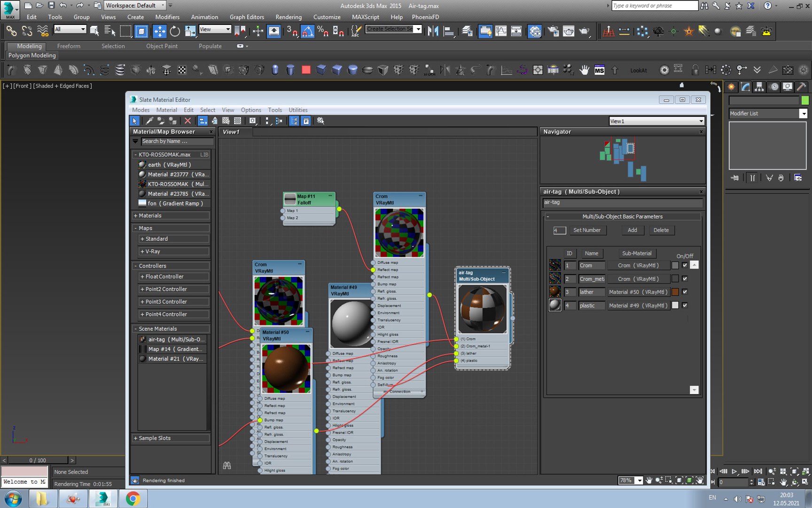This screenshot has height=508, width=812.
Task: Launch Google Chrome from the taskbar
Action: click(x=133, y=498)
